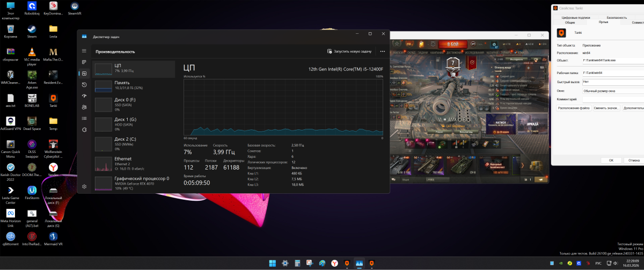Click the Объект path input field
This screenshot has width=644, height=270.
pyautogui.click(x=613, y=60)
